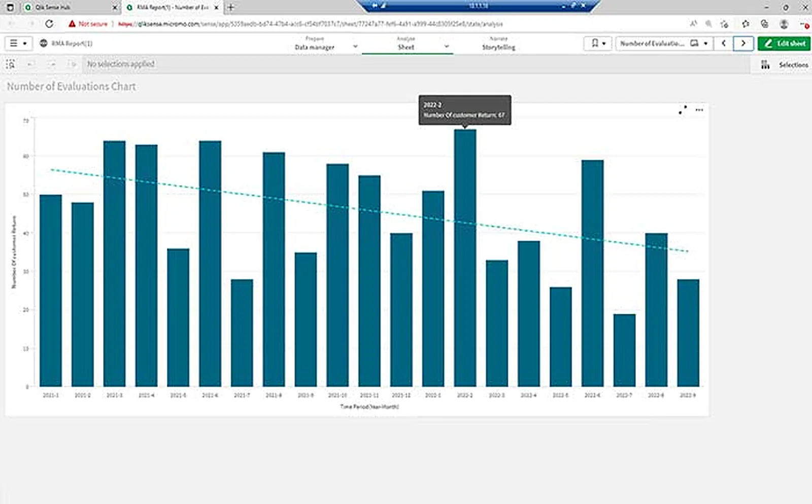The image size is (812, 504).
Task: Click the 2022-9 axis label
Action: (688, 395)
